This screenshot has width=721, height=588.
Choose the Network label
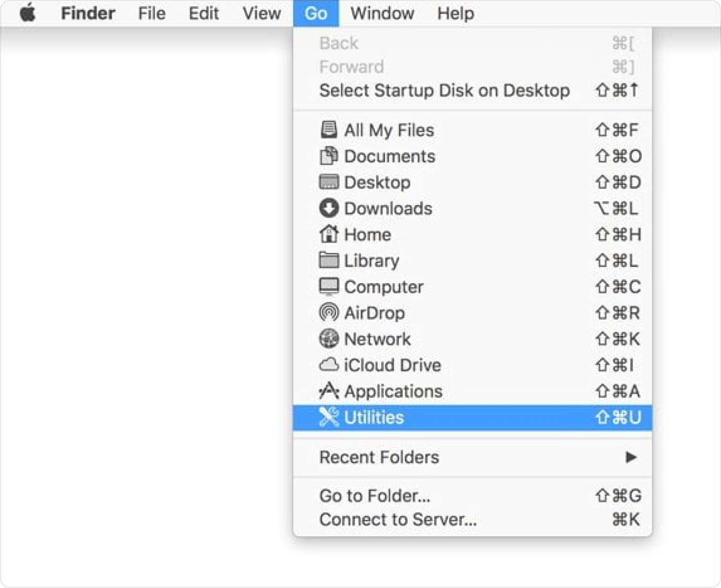[x=377, y=339]
